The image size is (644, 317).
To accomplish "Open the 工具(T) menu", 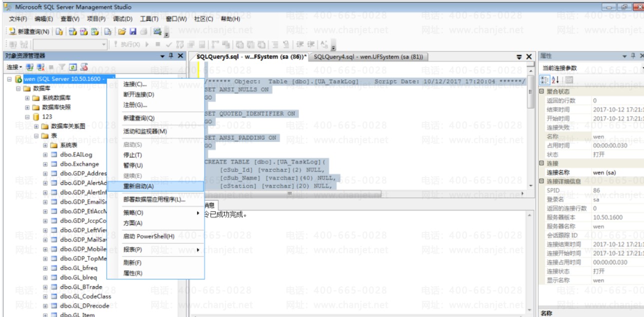I will point(149,19).
